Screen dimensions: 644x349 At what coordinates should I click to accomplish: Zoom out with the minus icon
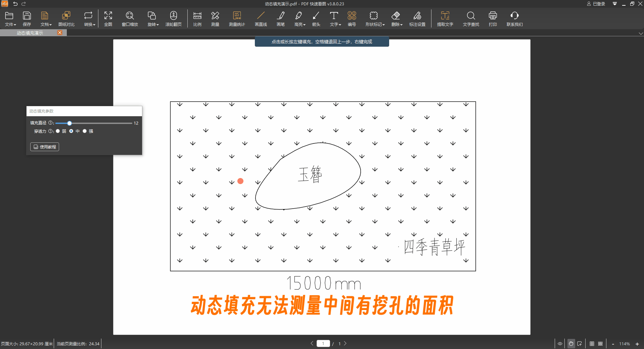pyautogui.click(x=613, y=344)
